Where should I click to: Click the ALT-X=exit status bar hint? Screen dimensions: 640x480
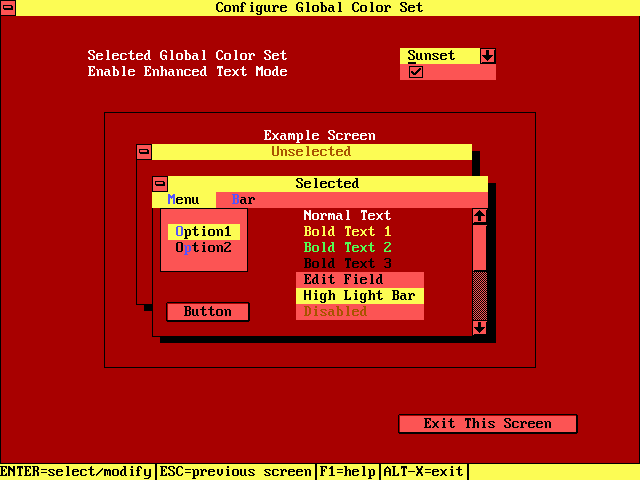coord(423,472)
